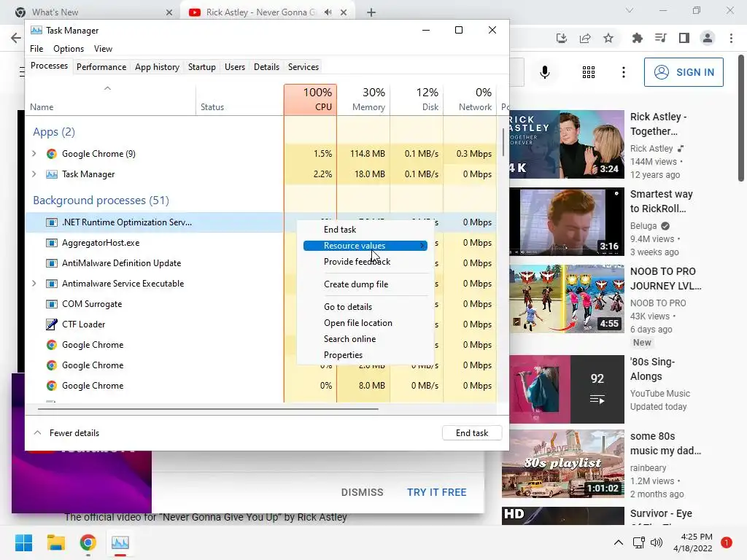Image resolution: width=747 pixels, height=560 pixels.
Task: Click DISMISS on the YouTube promo
Action: [362, 492]
